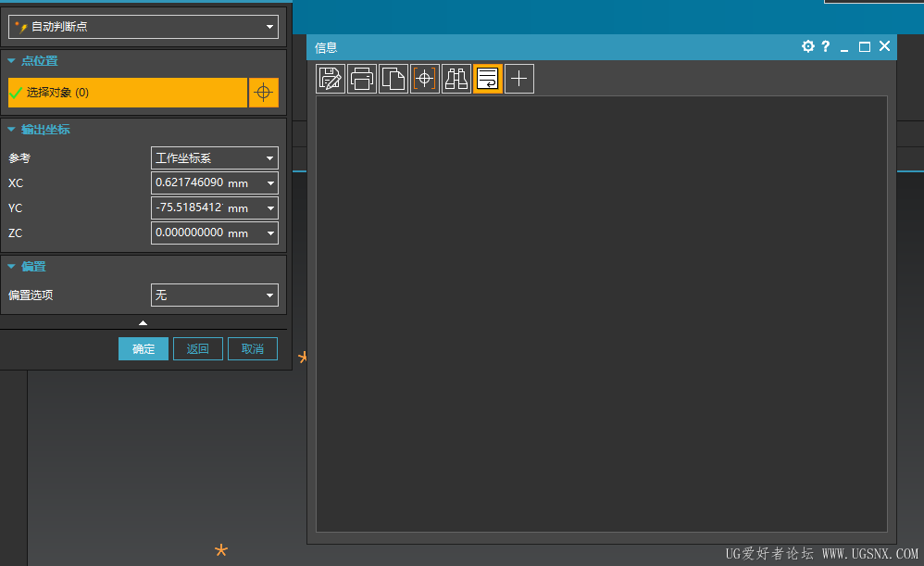Screen dimensions: 924x566
Task: Click the point dialog crosshair button beside 选择对象
Action: 264,93
